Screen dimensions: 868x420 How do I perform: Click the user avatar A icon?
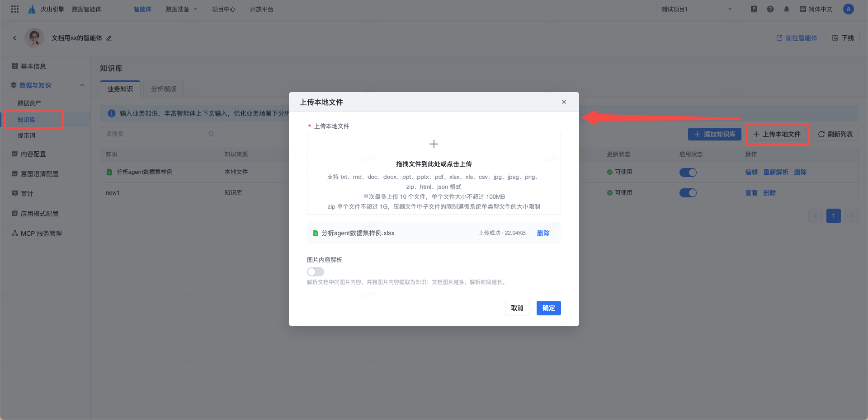click(x=849, y=9)
